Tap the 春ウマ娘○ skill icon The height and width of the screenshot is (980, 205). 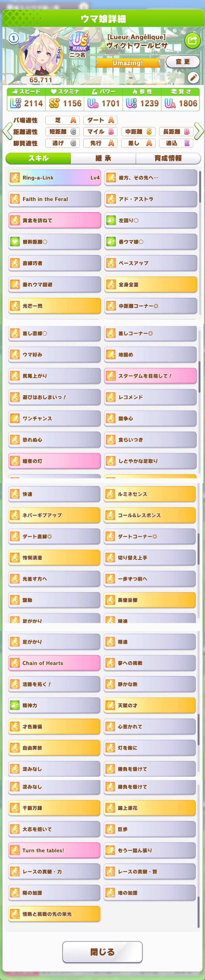[x=111, y=242]
